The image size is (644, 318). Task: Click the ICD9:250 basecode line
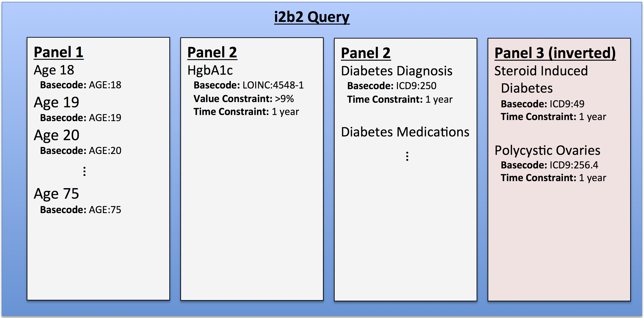(391, 86)
